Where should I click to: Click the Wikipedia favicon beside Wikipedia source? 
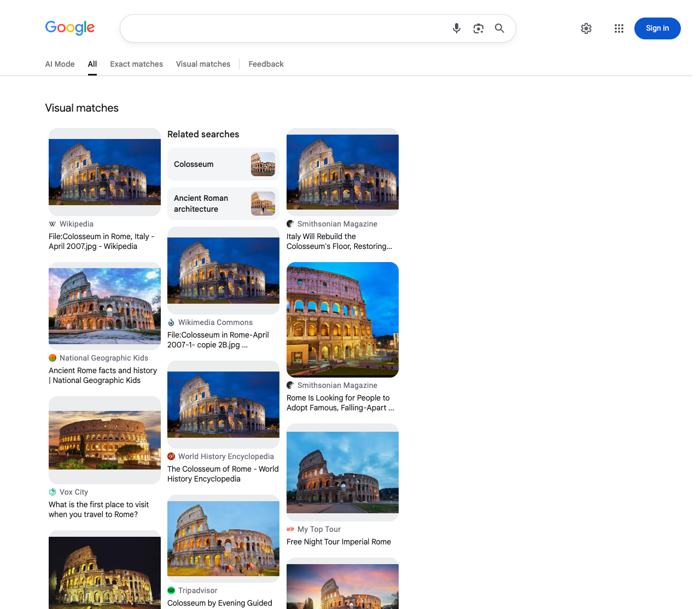[52, 224]
